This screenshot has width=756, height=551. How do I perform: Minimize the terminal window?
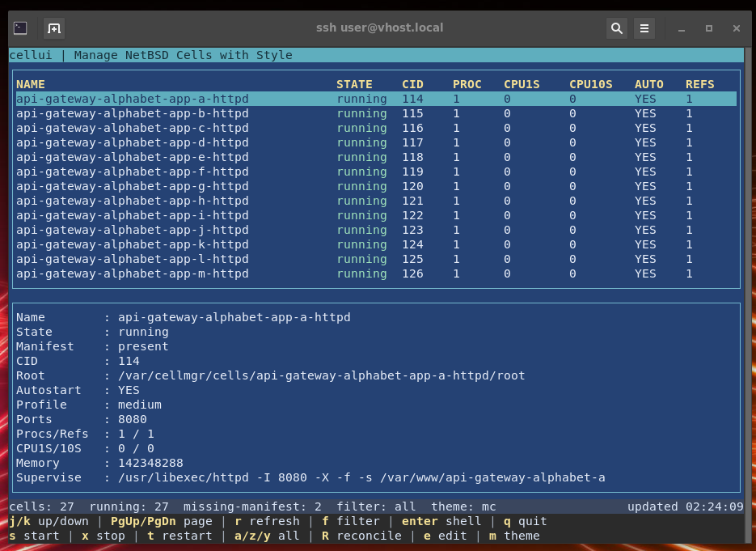tap(682, 28)
